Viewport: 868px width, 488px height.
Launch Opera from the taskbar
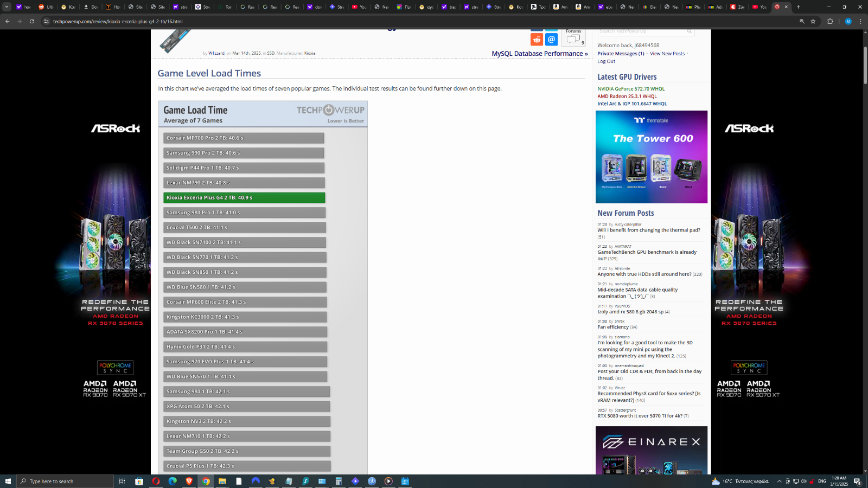(x=156, y=481)
